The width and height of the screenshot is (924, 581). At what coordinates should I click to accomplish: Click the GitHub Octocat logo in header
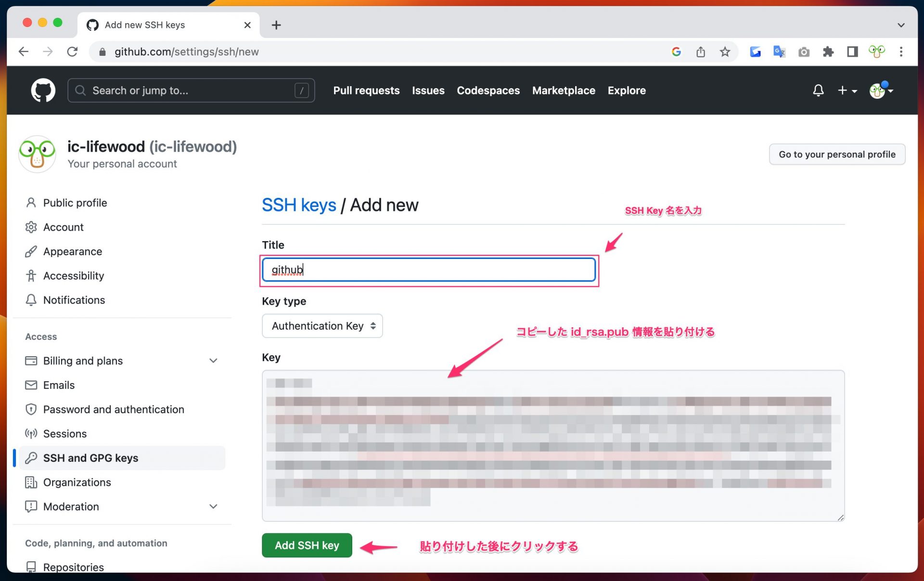43,90
